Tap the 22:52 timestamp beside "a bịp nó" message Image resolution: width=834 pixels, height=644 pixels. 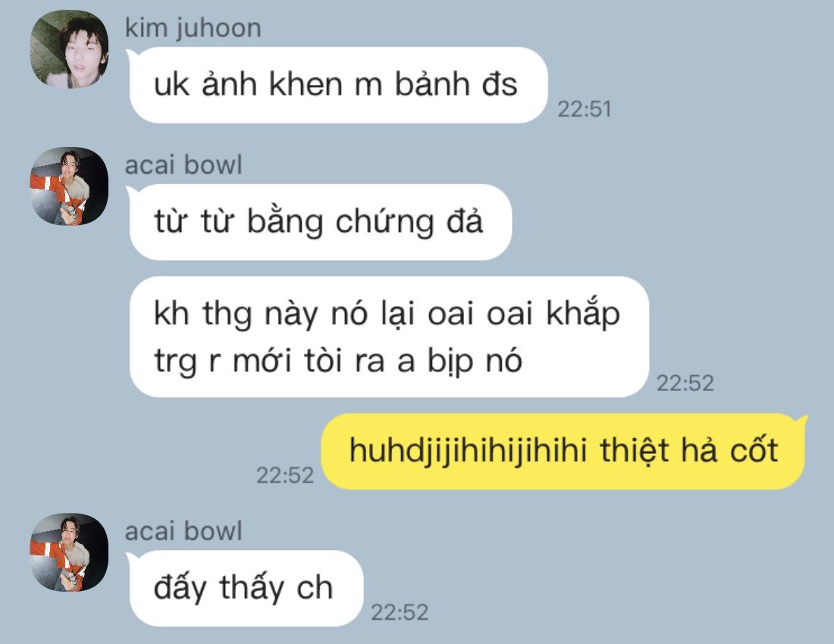pyautogui.click(x=685, y=383)
